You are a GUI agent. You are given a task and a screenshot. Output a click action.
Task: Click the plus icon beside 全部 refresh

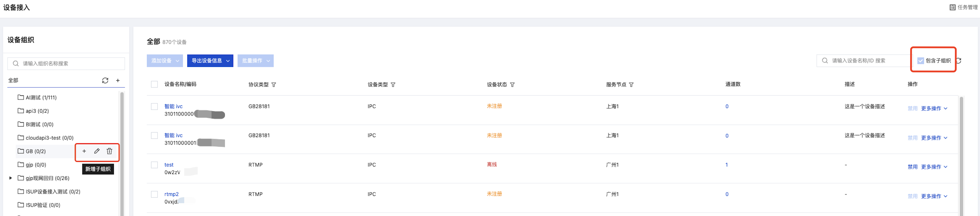pyautogui.click(x=118, y=81)
